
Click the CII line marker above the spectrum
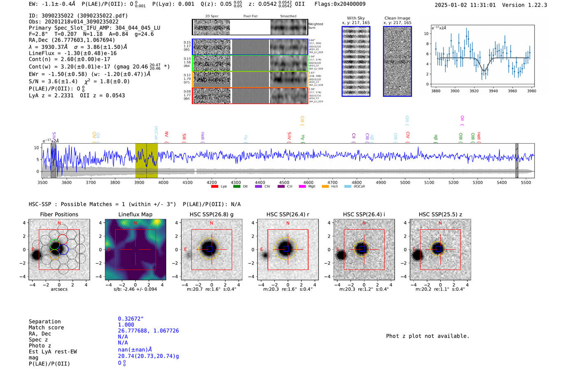[353, 137]
